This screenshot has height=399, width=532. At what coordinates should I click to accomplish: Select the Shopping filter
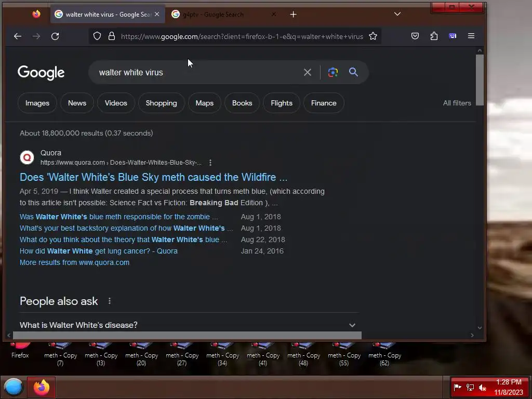[161, 103]
